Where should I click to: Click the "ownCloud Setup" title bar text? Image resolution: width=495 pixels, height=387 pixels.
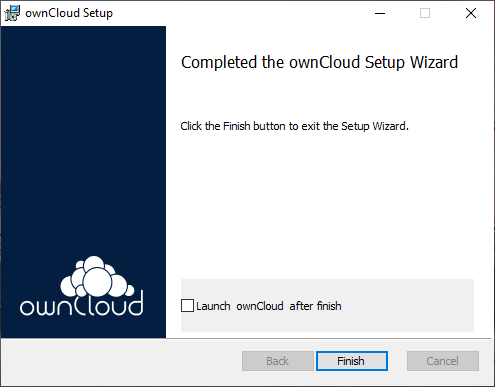point(69,13)
